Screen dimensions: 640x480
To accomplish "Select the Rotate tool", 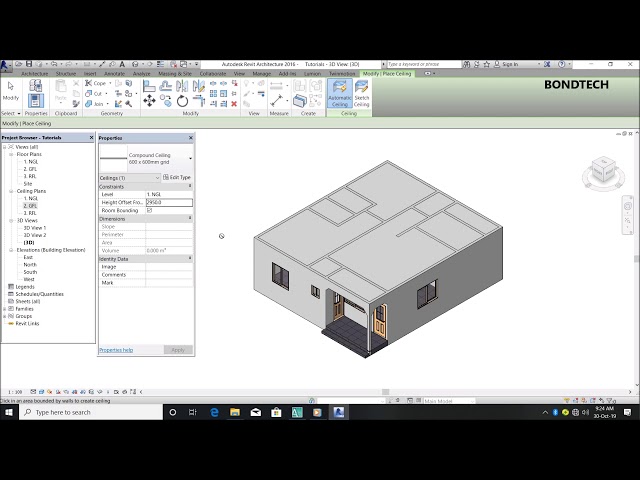I will (182, 100).
